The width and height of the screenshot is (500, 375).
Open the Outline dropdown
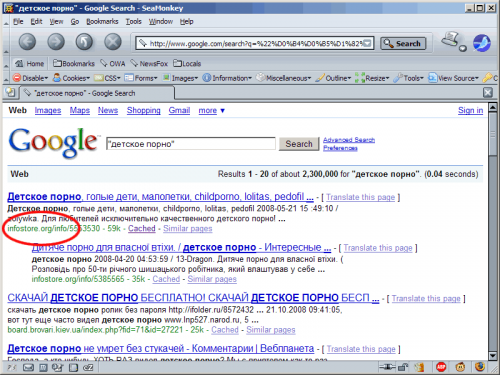tap(333, 78)
